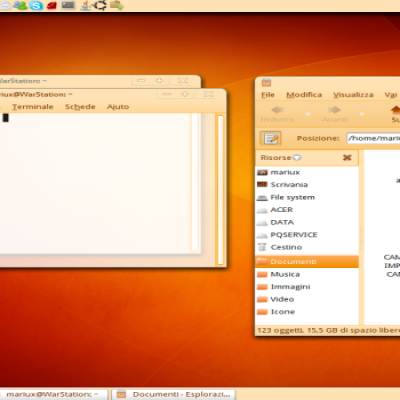
Task: Click the file manager window icon in its title bar
Action: [266, 82]
